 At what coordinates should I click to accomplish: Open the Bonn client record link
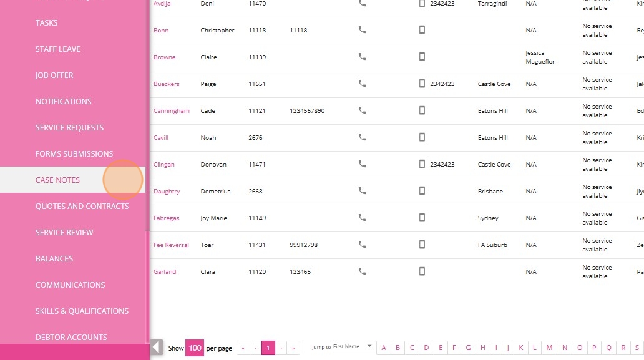(x=161, y=31)
